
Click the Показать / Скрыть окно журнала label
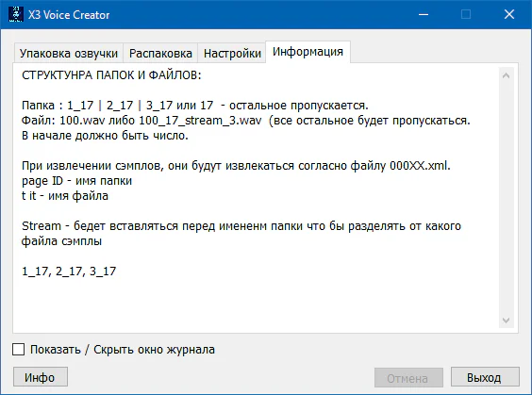coord(123,350)
